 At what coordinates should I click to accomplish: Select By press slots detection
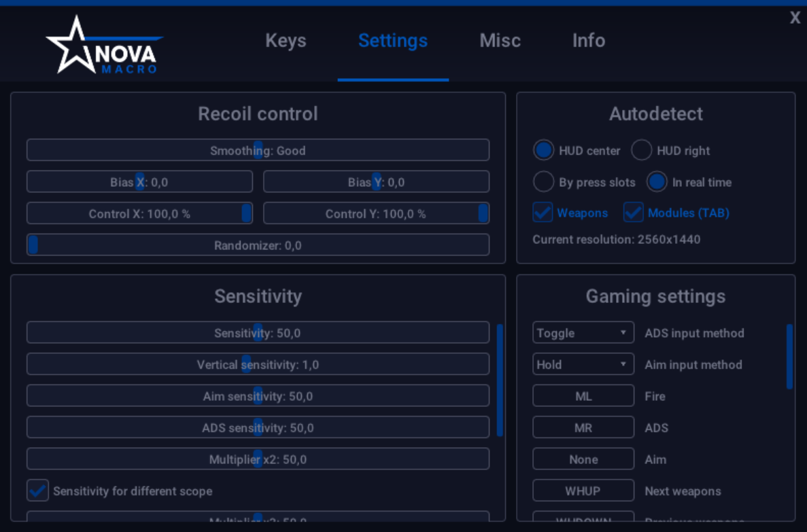[x=543, y=181]
